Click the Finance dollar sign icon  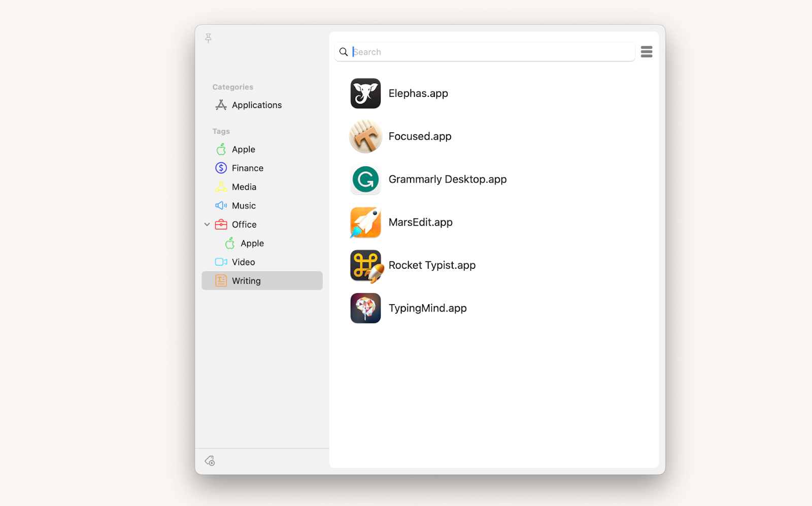221,168
